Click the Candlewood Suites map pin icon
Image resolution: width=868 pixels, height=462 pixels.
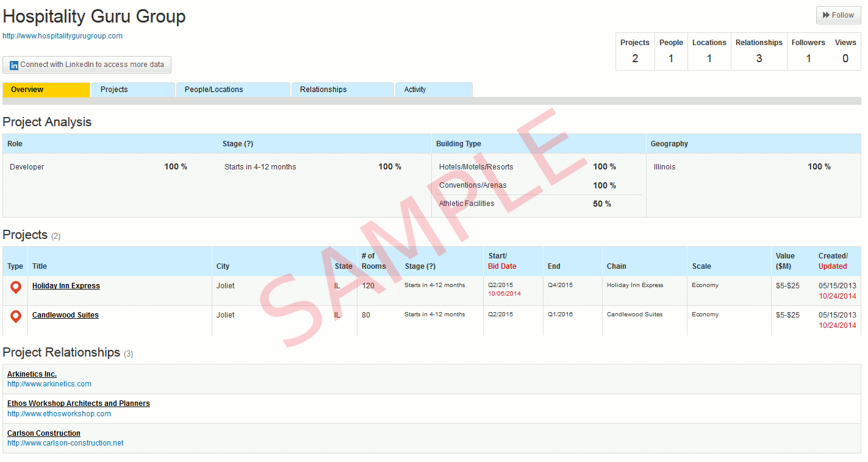pos(16,316)
